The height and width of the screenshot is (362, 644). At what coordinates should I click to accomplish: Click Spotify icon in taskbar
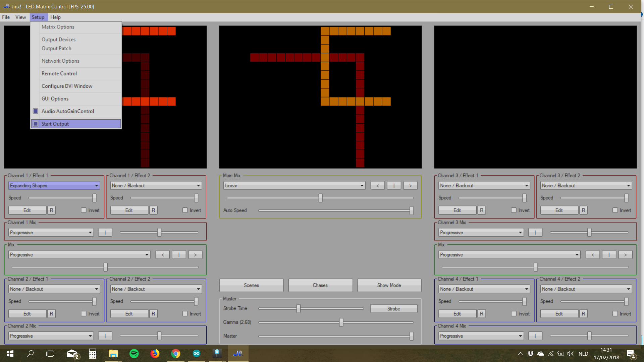(134, 353)
